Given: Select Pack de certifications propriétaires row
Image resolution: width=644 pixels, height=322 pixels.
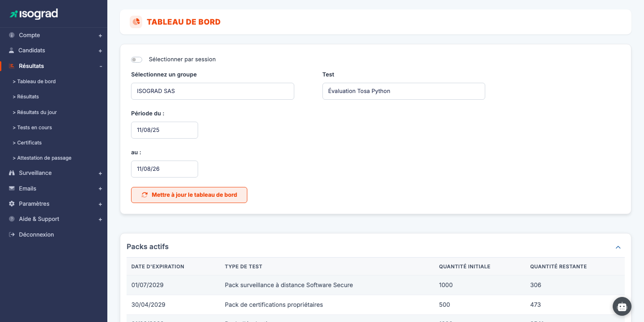Looking at the screenshot, I should tap(274, 305).
